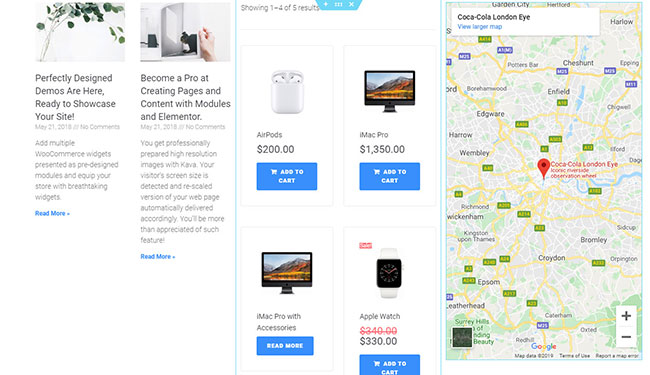650x375 pixels.
Task: Click the plus icon on section handle
Action: click(326, 4)
